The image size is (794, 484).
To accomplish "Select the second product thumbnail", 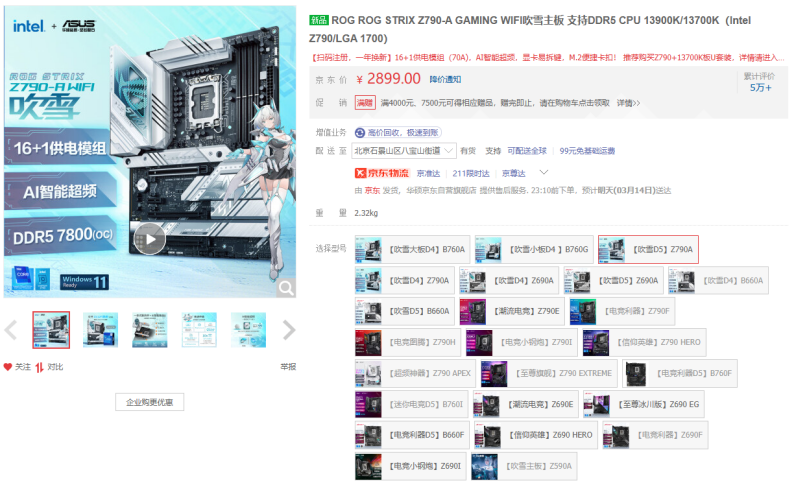I will coord(100,330).
